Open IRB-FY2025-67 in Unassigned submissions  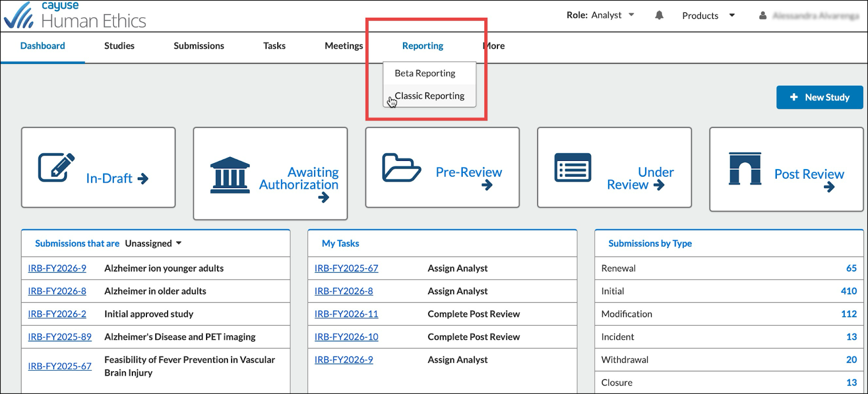[60, 366]
